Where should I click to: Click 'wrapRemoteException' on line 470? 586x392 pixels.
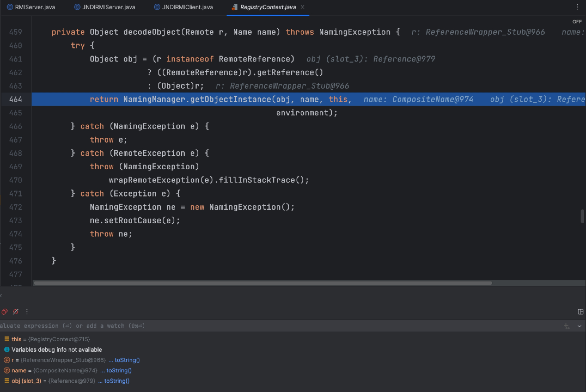pyautogui.click(x=154, y=180)
